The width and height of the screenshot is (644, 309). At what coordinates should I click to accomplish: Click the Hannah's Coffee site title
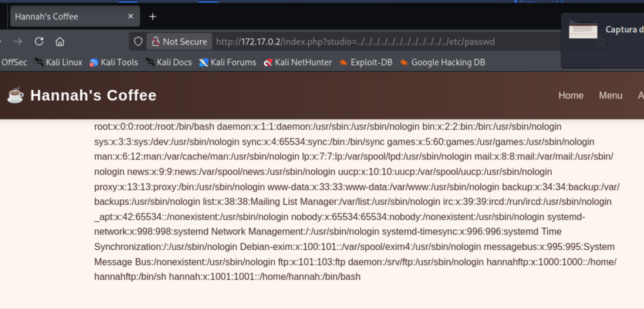pyautogui.click(x=93, y=95)
